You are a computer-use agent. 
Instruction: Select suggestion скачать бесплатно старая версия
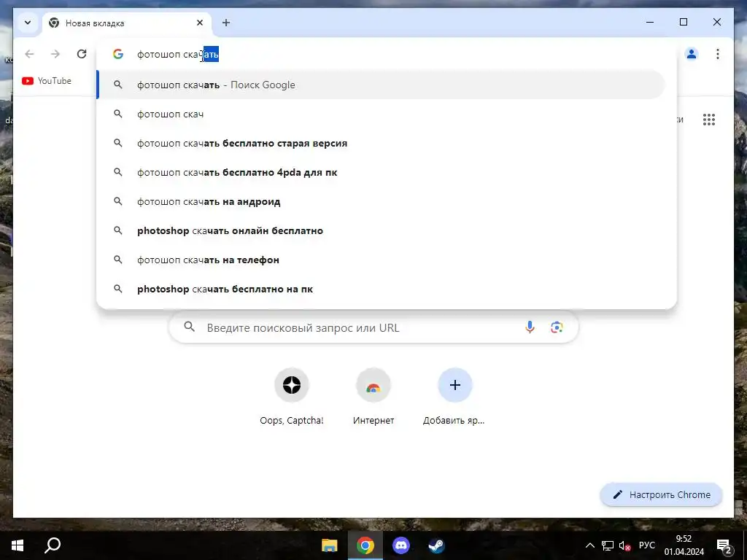[x=381, y=144]
